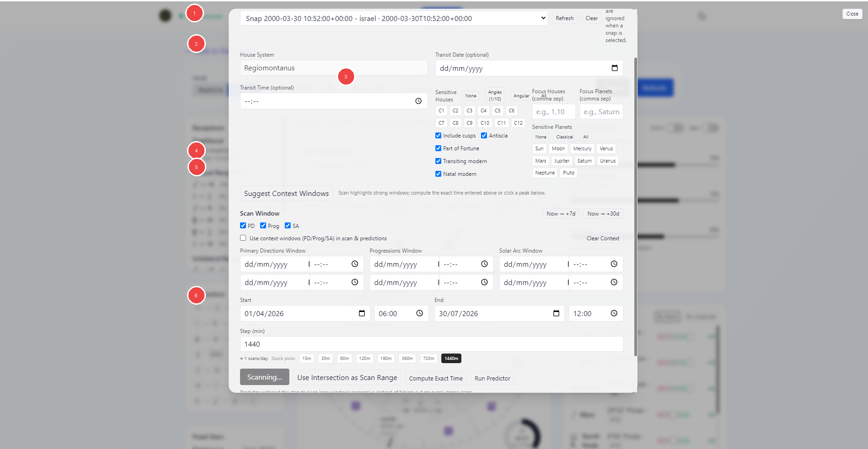Click clock icon in lower Solar Arc Window row
The height and width of the screenshot is (449, 868).
(614, 282)
